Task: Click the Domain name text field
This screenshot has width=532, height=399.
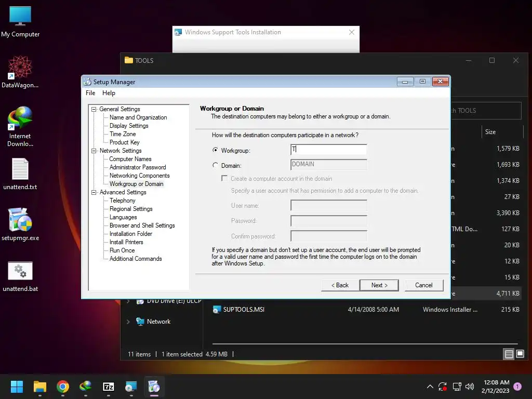Action: (x=329, y=165)
